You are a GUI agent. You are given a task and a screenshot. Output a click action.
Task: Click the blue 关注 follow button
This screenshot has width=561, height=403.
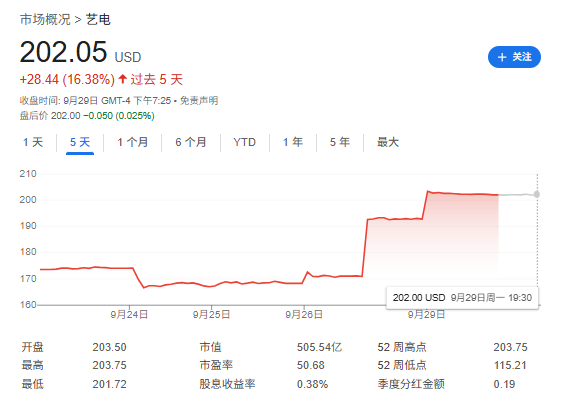click(514, 57)
